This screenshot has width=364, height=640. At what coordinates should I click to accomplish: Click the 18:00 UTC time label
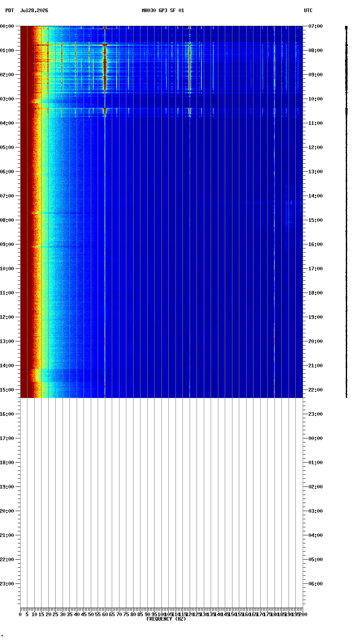[x=316, y=293]
